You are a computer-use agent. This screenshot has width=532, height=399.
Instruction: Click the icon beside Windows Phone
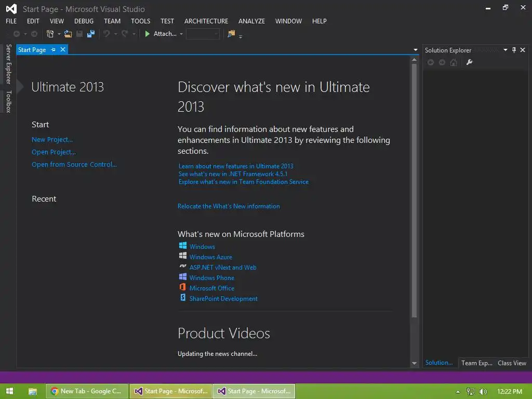click(182, 276)
